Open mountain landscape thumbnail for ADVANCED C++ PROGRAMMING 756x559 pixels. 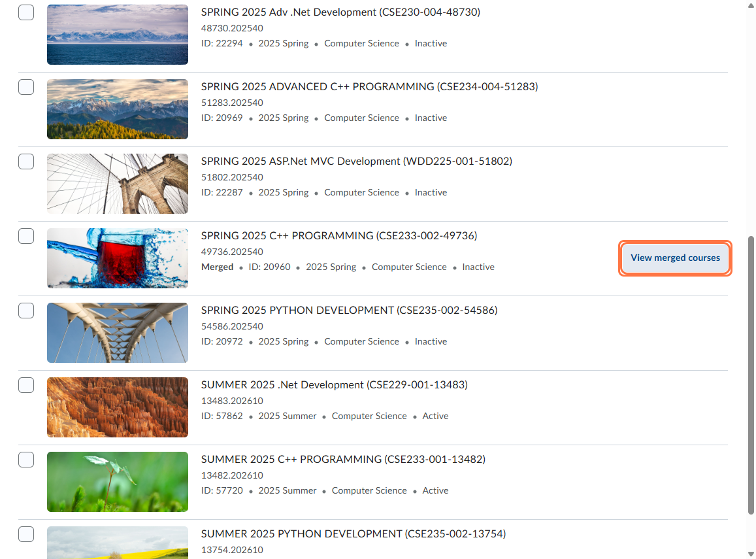(x=118, y=109)
